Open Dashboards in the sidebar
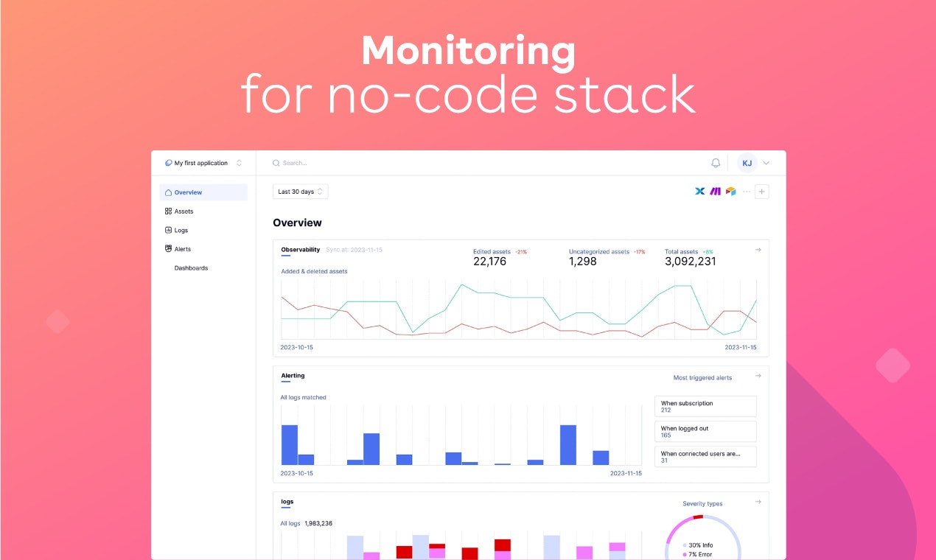The image size is (936, 560). [191, 268]
